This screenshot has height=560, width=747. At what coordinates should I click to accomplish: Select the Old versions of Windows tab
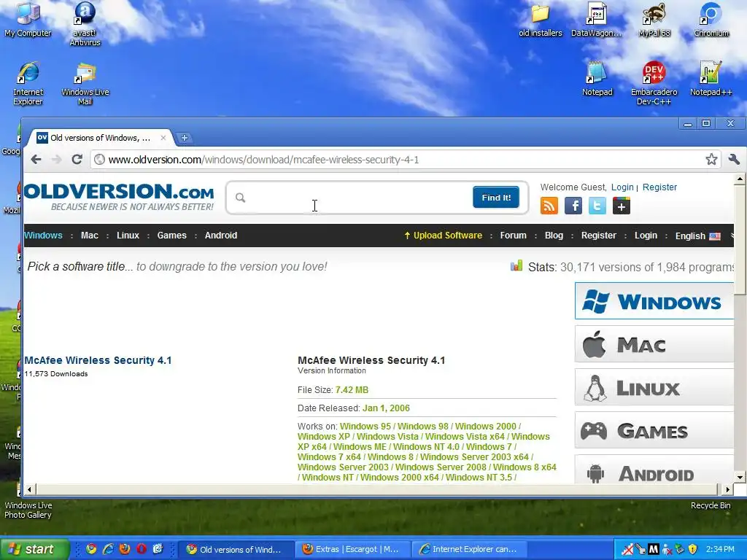(x=100, y=138)
